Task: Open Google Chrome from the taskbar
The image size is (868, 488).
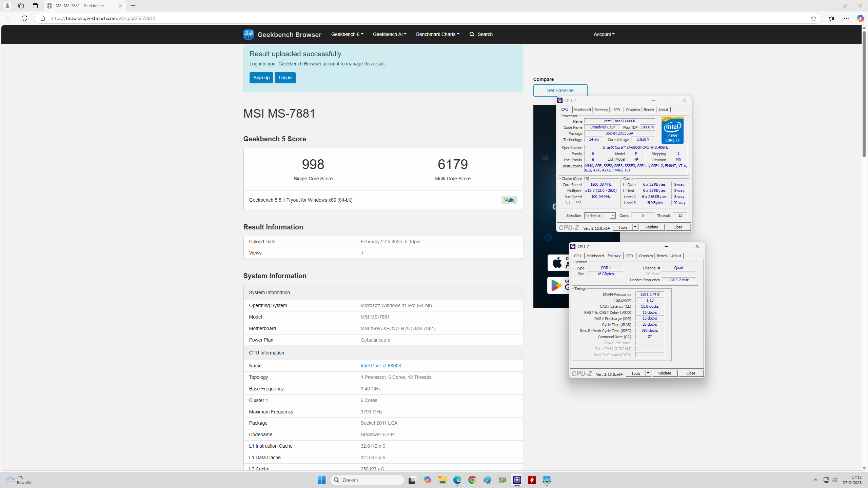Action: click(x=472, y=480)
